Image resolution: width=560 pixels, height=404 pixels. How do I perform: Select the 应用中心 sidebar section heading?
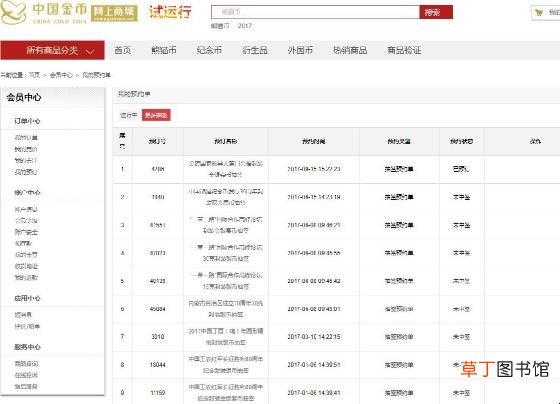point(28,298)
